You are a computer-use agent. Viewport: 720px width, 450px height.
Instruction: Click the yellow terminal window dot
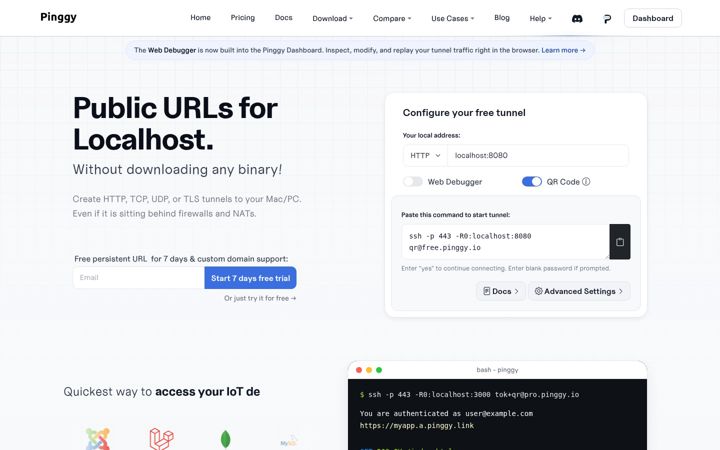[369, 370]
